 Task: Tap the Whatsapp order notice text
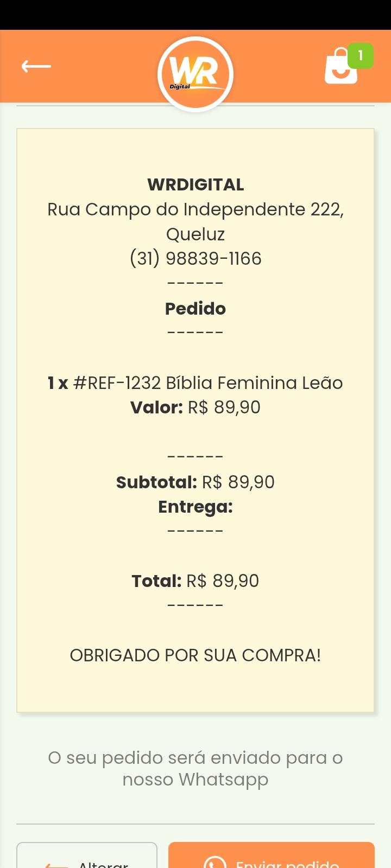[x=195, y=769]
